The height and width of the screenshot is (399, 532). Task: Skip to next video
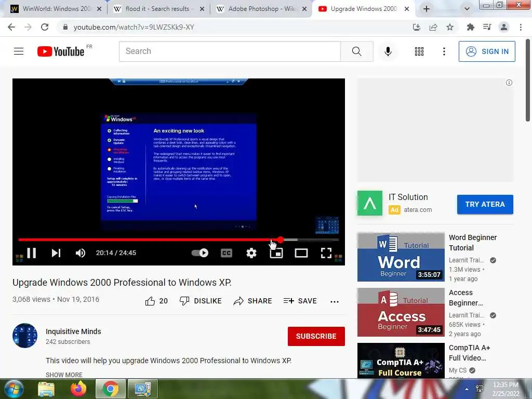(56, 253)
